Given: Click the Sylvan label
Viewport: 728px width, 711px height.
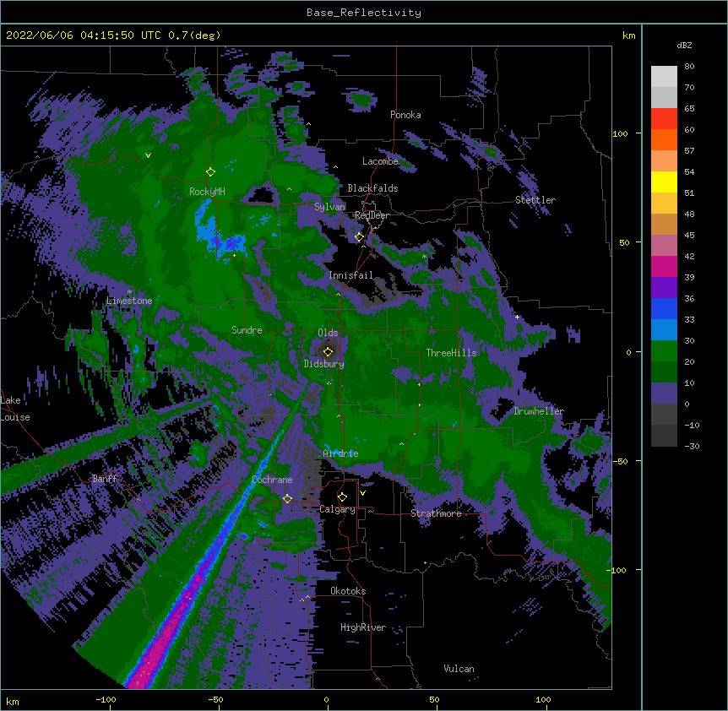Looking at the screenshot, I should (329, 207).
